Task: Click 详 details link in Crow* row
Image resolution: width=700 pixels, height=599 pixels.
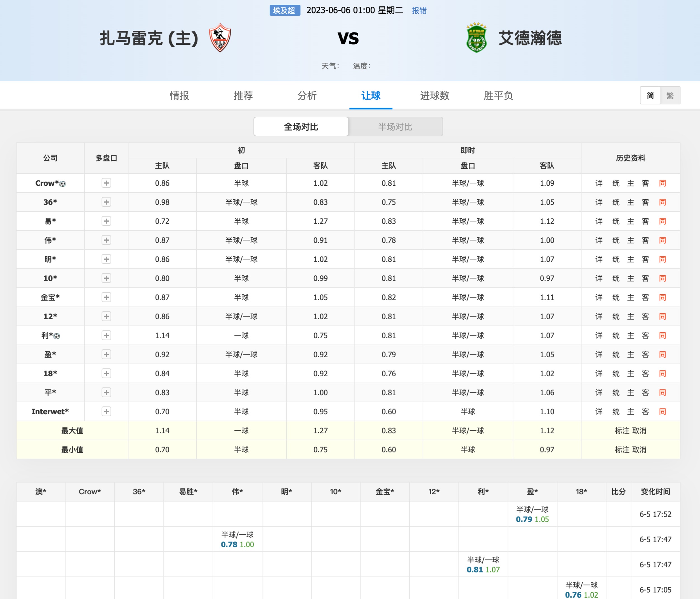Action: tap(599, 183)
